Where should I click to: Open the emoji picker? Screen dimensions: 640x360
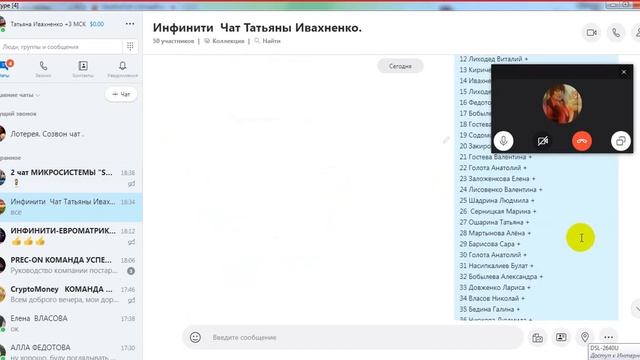click(195, 337)
